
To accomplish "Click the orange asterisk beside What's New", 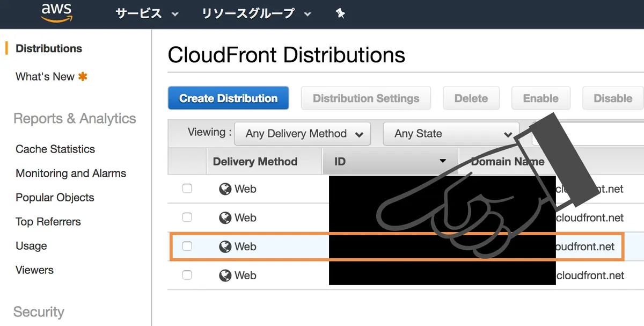I will pos(83,77).
